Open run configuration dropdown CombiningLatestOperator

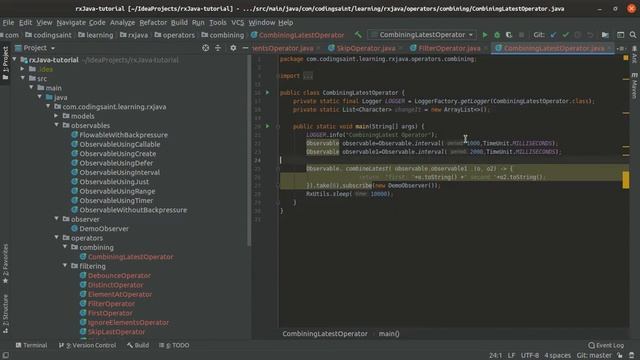pos(422,35)
